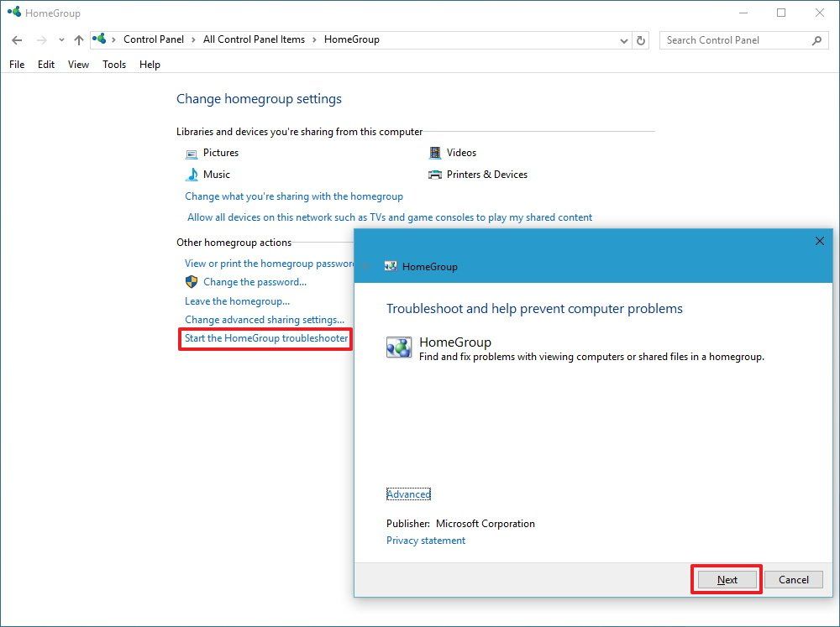Image resolution: width=840 pixels, height=627 pixels.
Task: Cancel the HomeGroup troubleshooter
Action: tap(794, 579)
